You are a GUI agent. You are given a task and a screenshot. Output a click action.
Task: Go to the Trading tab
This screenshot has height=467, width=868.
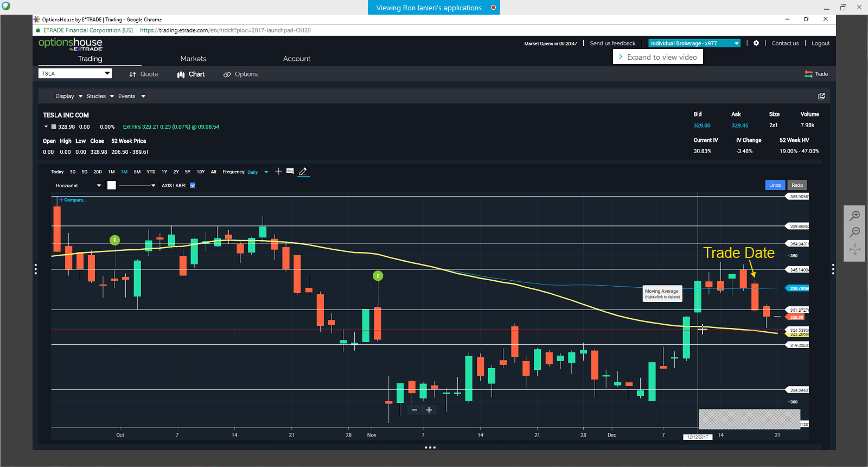pyautogui.click(x=90, y=59)
